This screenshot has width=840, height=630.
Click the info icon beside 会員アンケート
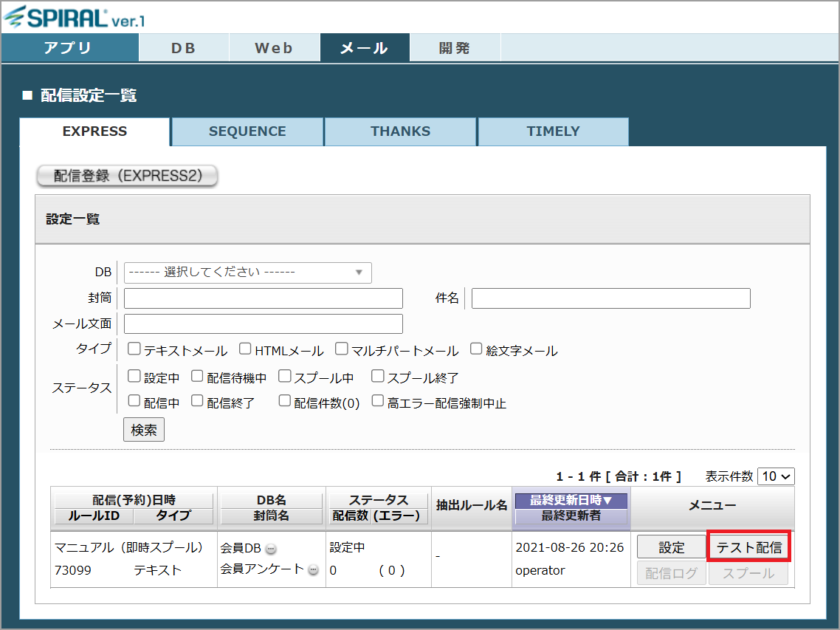313,569
